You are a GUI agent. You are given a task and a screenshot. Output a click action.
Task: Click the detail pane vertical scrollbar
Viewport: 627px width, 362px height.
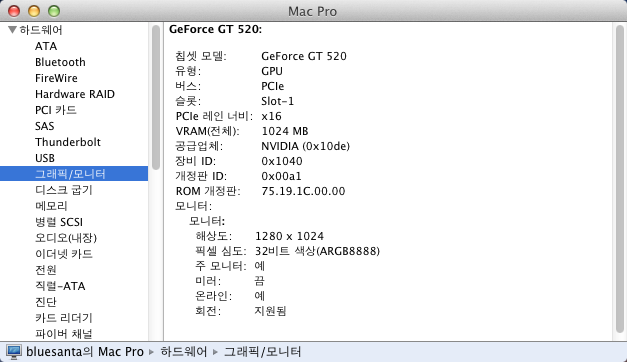coord(619,178)
